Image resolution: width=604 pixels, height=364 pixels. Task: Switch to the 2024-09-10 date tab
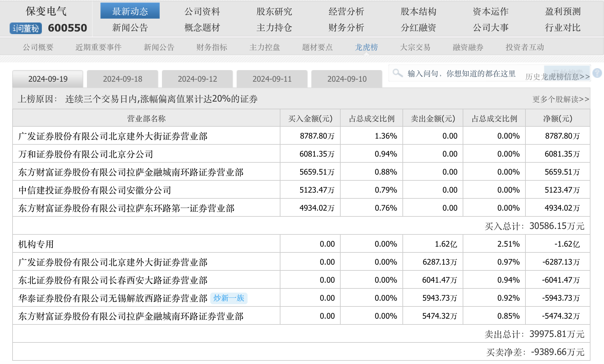click(x=347, y=79)
